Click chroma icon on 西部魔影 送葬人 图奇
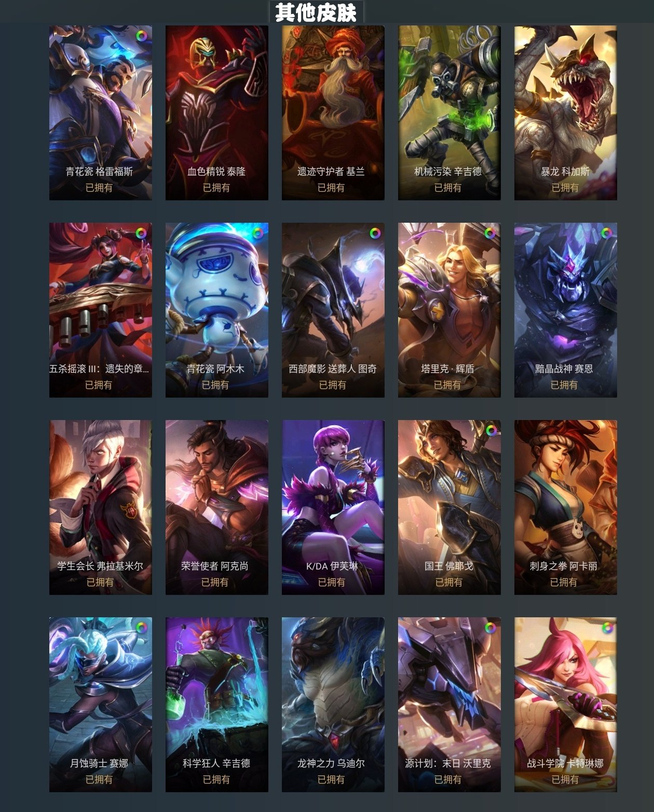 [x=375, y=233]
